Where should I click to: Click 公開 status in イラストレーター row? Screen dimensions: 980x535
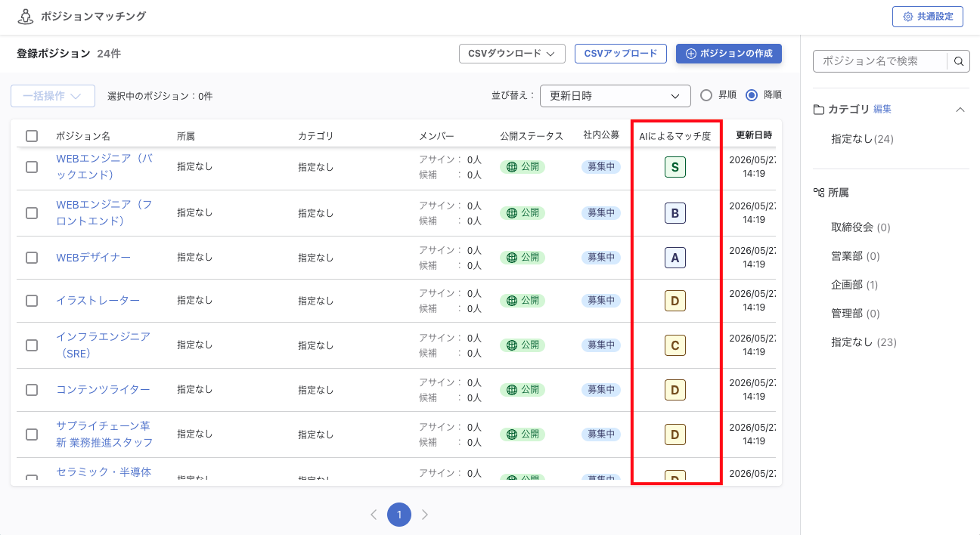[523, 301]
